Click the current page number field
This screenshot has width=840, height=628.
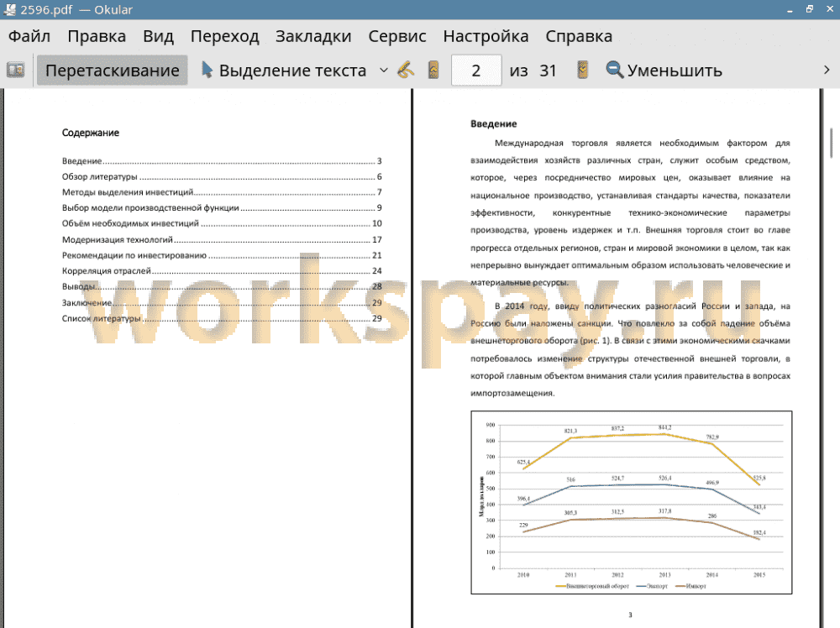coord(476,71)
